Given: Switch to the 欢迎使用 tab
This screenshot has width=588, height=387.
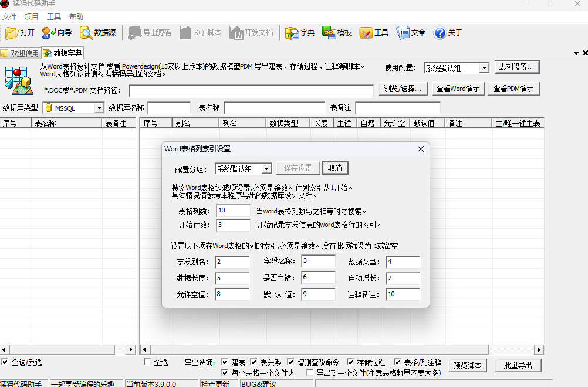Looking at the screenshot, I should coord(21,53).
